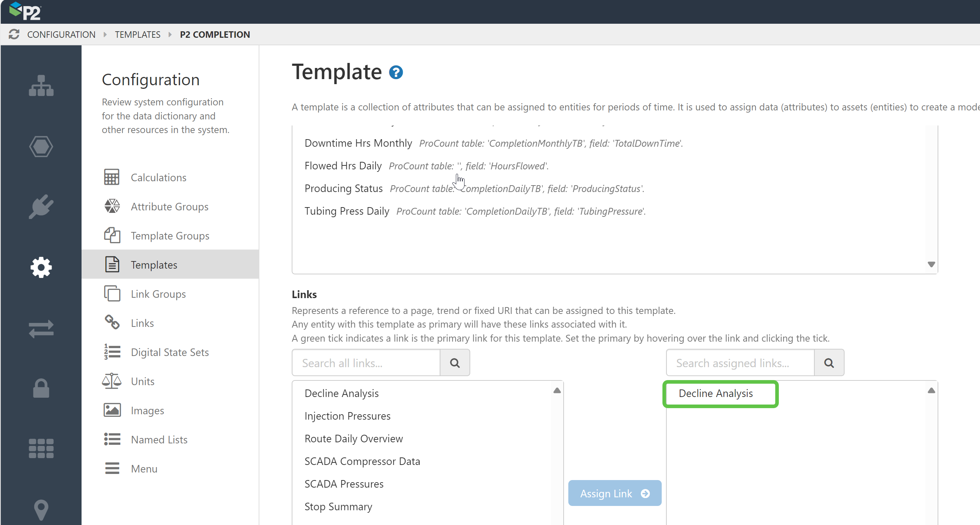Click the hierarchy icon in the left sidebar

(41, 86)
